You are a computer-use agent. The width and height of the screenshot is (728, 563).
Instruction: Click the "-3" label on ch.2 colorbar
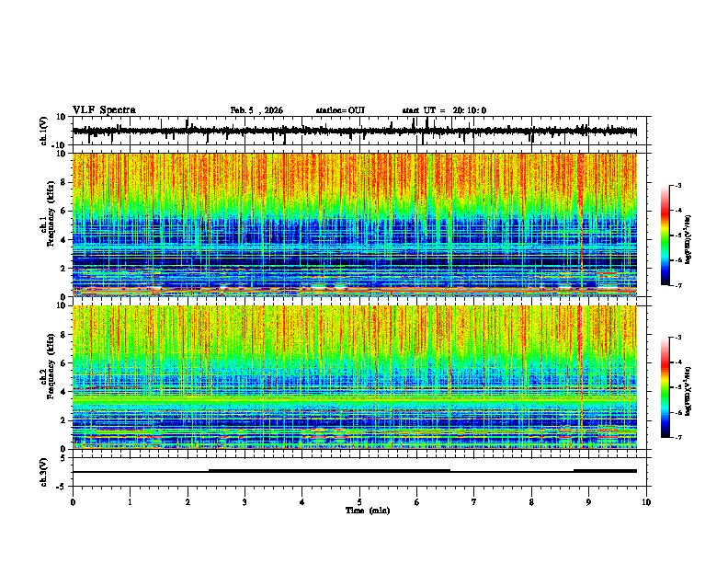pos(677,338)
